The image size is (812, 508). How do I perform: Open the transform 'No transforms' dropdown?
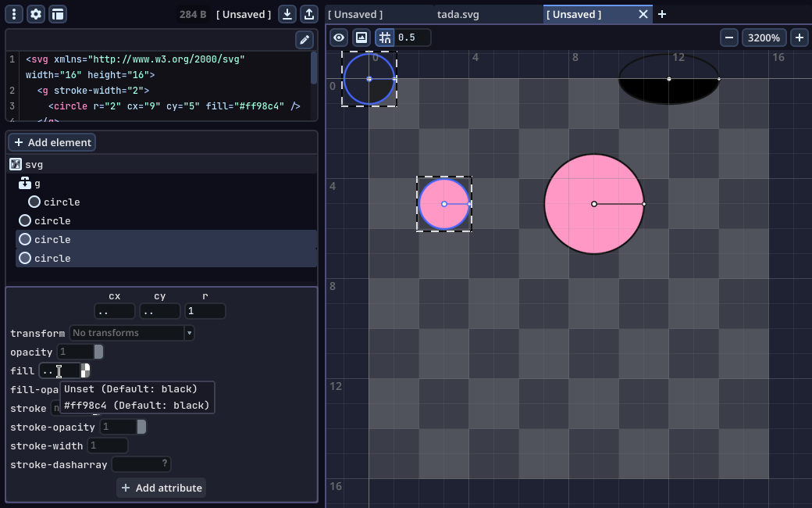[131, 333]
